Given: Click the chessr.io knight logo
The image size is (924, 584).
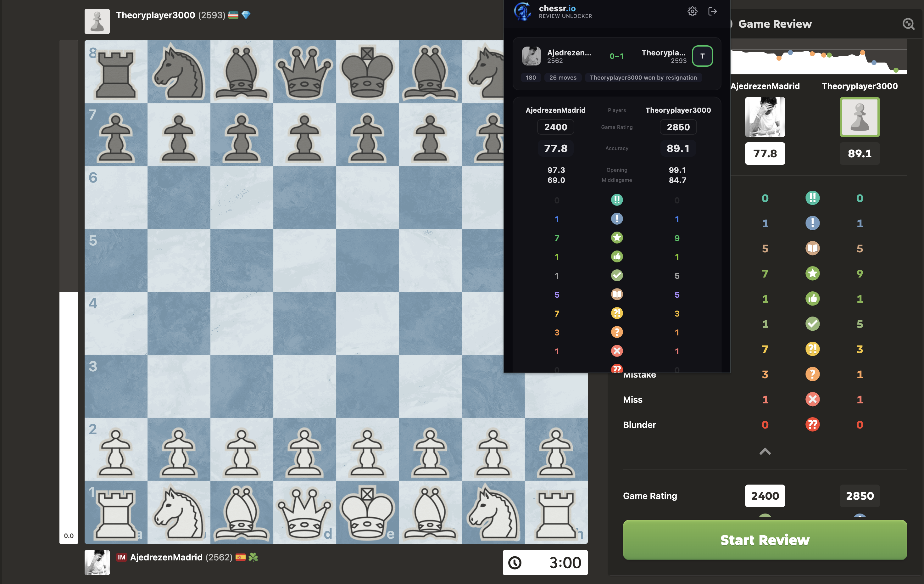Looking at the screenshot, I should pos(523,12).
